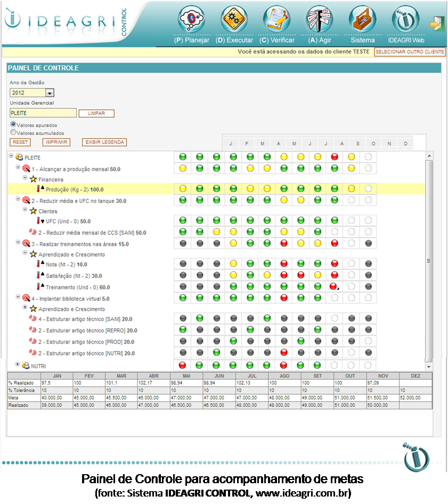
Task: Click the DEZ column header in table
Action: [x=416, y=376]
